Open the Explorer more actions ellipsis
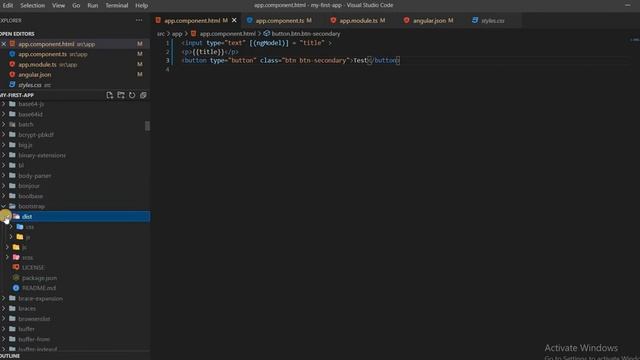640x360 pixels. point(139,20)
